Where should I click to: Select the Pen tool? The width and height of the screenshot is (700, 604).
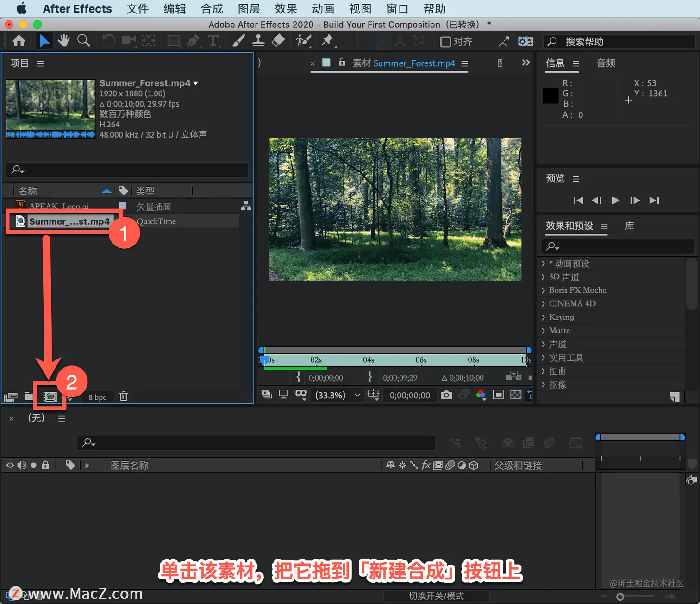(x=194, y=41)
